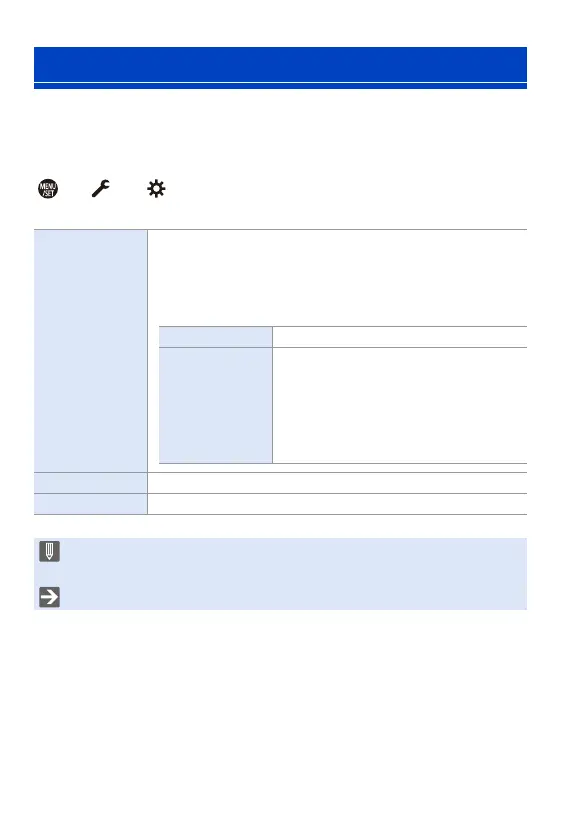Image resolution: width=561 pixels, height=840 pixels.
Task: Click the thin blue stripe below banner
Action: click(280, 86)
